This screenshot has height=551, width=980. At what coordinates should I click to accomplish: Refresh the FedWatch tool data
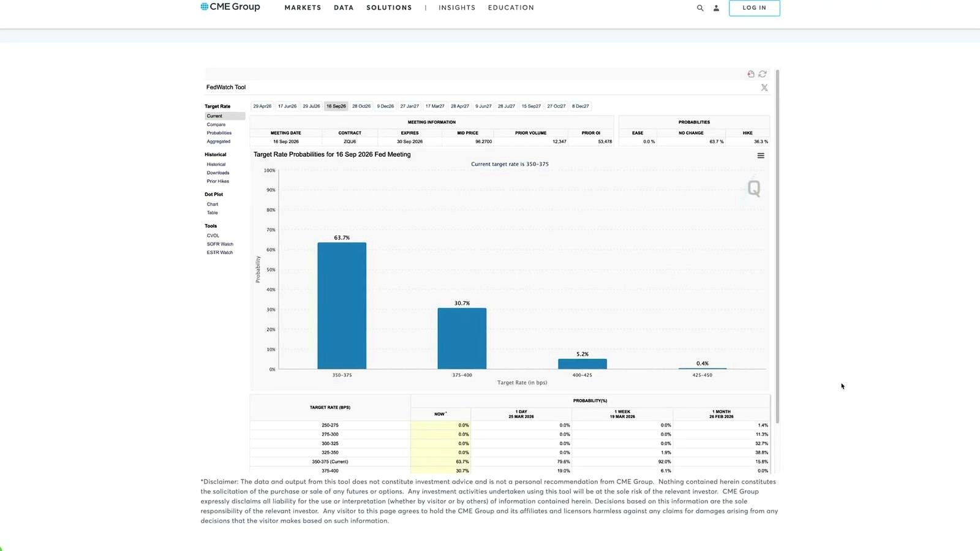[x=763, y=74]
